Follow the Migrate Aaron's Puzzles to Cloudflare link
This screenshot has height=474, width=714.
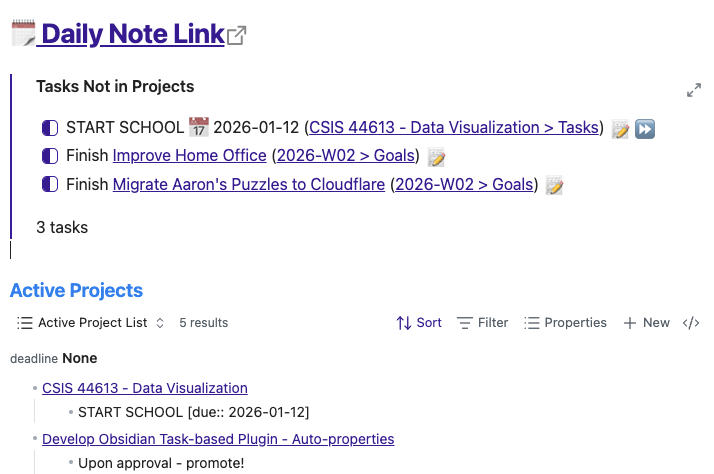[x=249, y=185]
